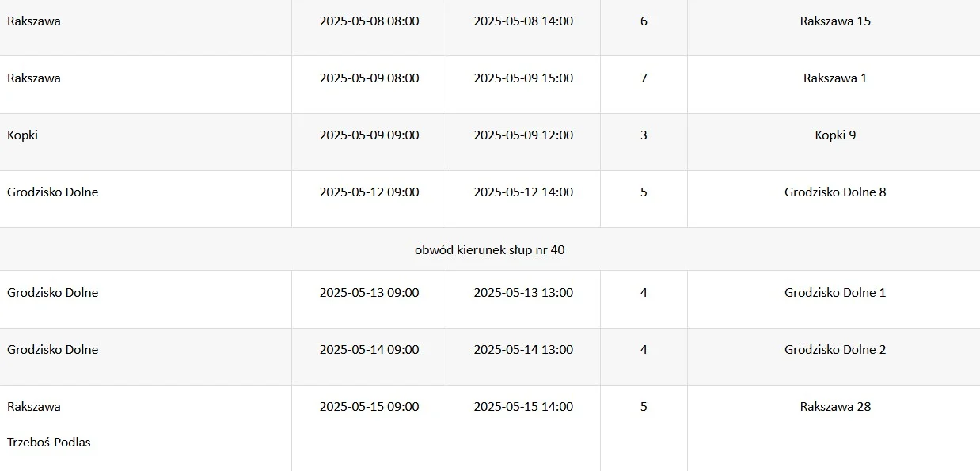The height and width of the screenshot is (471, 980).
Task: Select the 'obwód kierunek słup nr 40' row
Action: (490, 249)
